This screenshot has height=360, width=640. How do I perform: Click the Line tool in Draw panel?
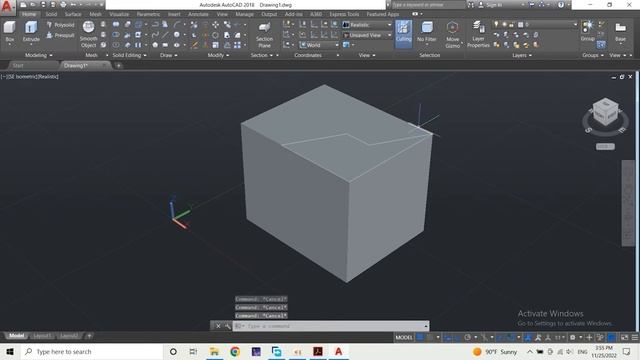click(165, 35)
